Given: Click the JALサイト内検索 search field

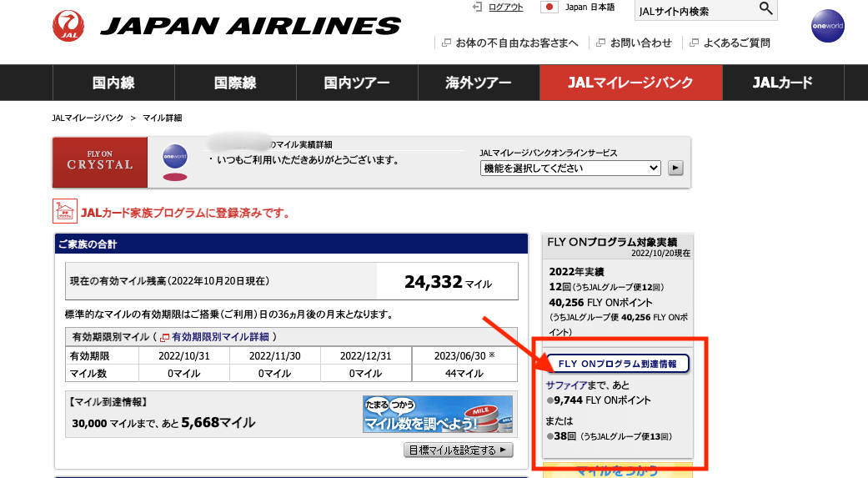Looking at the screenshot, I should 694,11.
